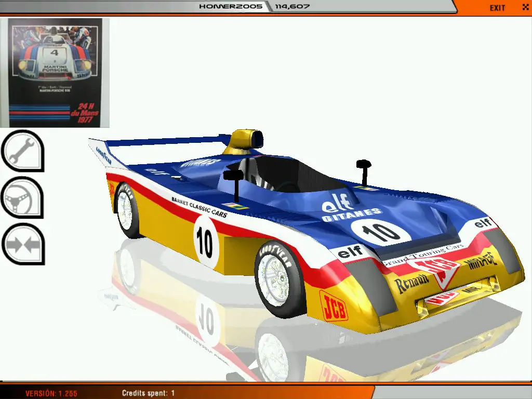Click the JCB decal on the front fender
This screenshot has width=532, height=399.
pos(333,304)
